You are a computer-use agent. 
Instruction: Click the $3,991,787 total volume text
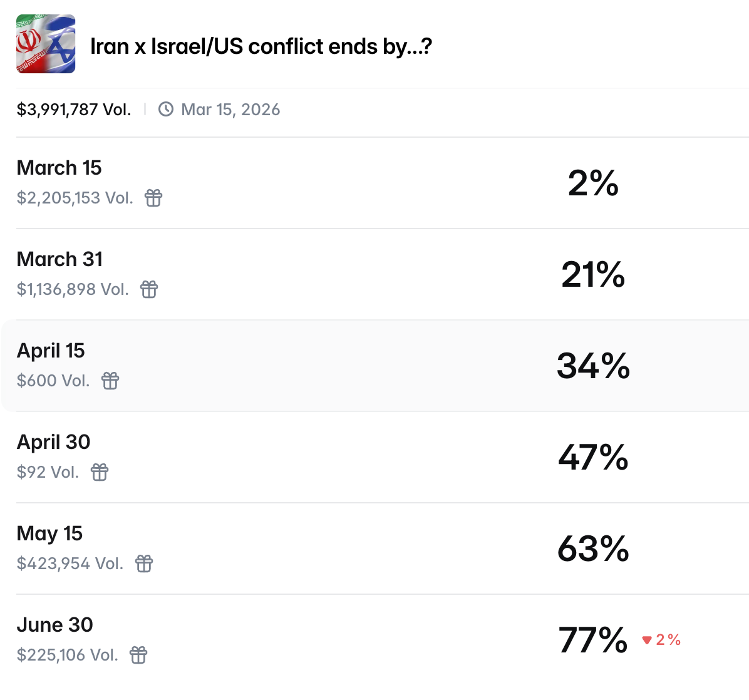tap(74, 110)
